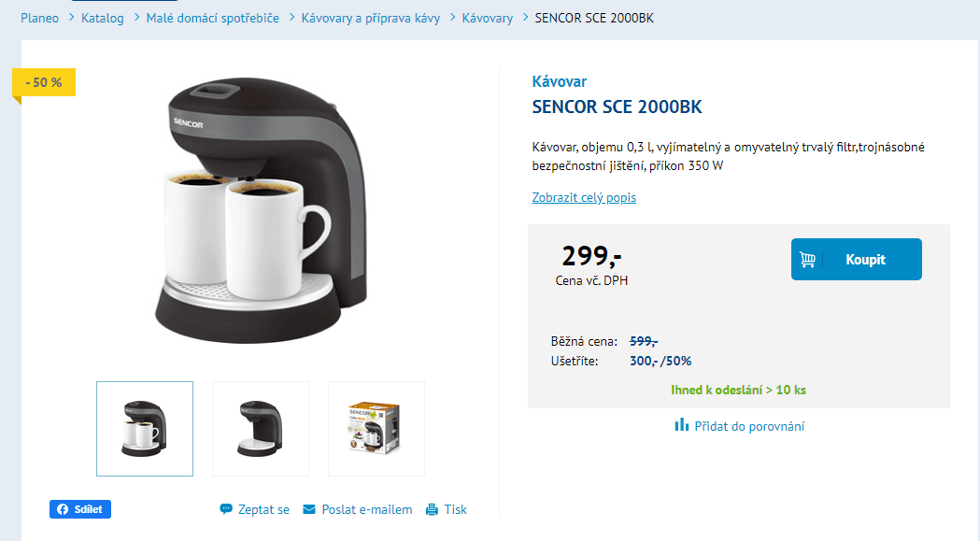Select the coffee maker box packaging thumbnail
Screen dimensions: 980x541
(376, 428)
